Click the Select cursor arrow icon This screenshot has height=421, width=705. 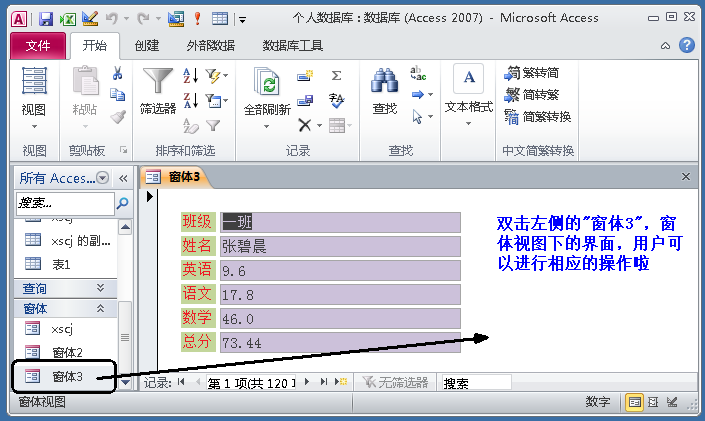[x=417, y=117]
